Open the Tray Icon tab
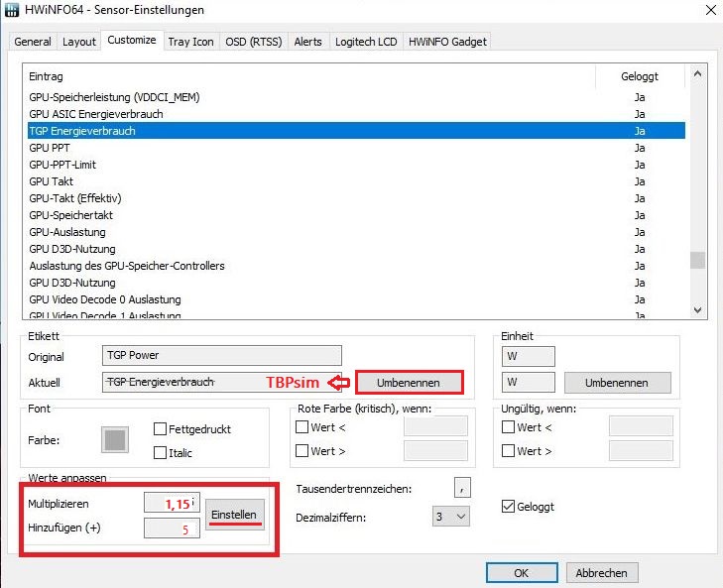This screenshot has width=723, height=588. [190, 42]
